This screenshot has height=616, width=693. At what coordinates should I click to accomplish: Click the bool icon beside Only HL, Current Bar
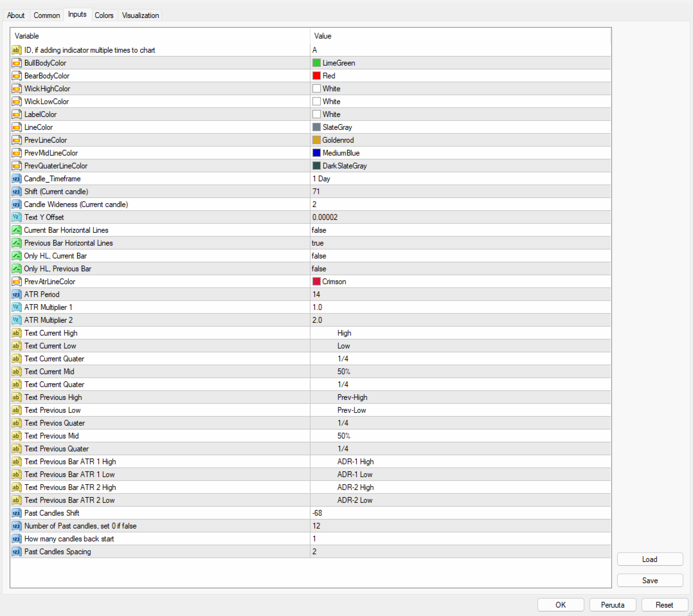tap(16, 256)
